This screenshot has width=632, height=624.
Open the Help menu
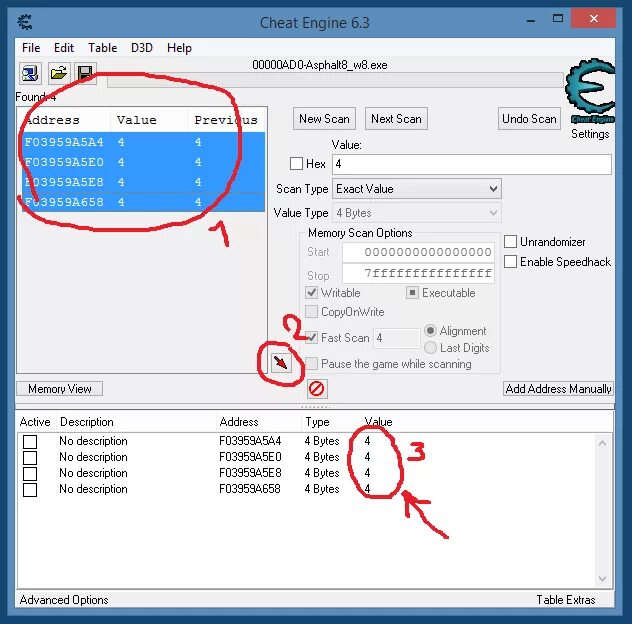click(179, 48)
